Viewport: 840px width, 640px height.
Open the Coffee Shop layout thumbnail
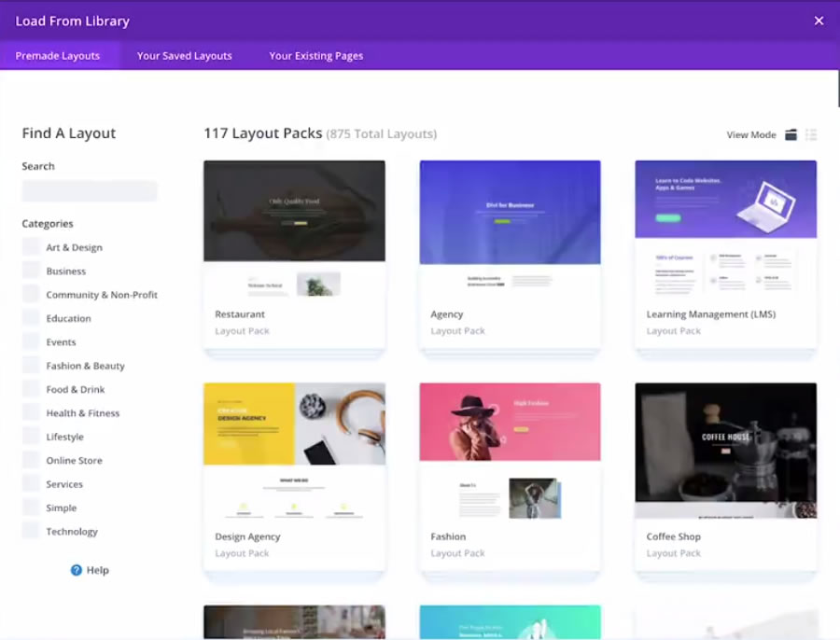pos(726,452)
